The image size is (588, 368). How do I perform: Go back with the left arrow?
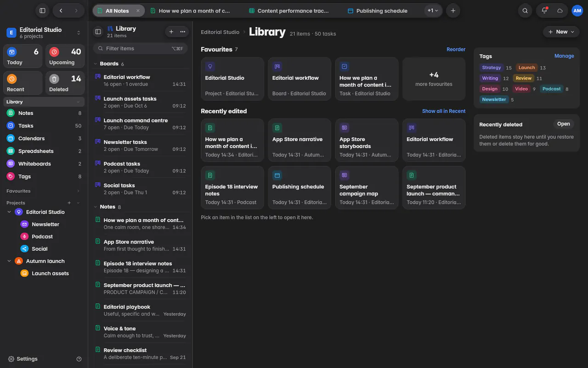61,11
